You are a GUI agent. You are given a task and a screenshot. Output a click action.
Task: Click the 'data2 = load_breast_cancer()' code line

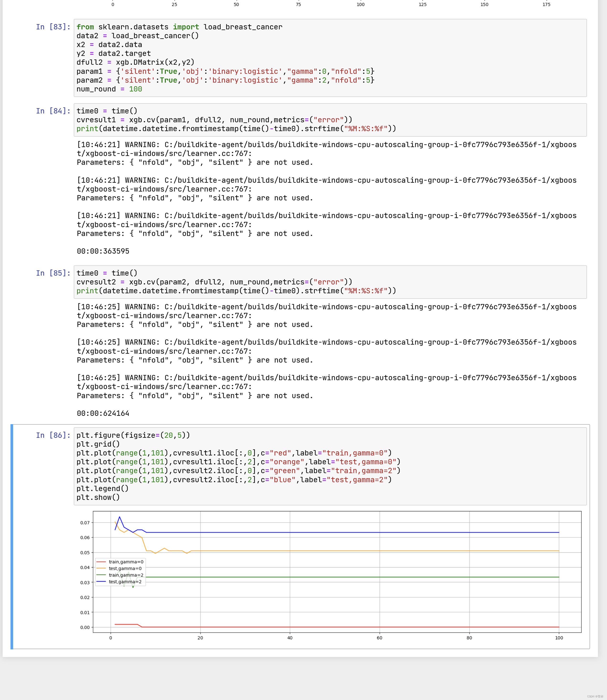pyautogui.click(x=137, y=36)
